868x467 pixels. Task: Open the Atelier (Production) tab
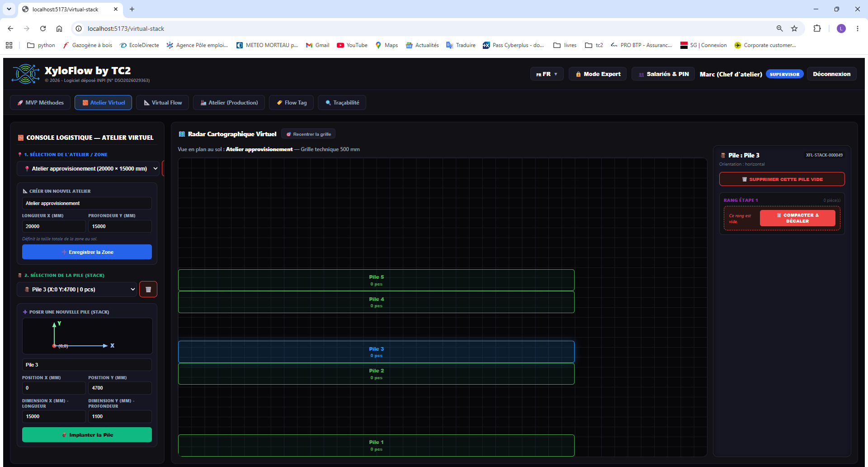coord(229,103)
